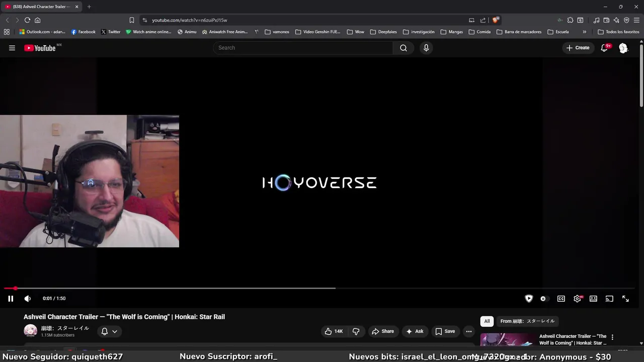Screen dimensions: 644x362
Task: Open the Twitter bookmark
Action: click(111, 32)
